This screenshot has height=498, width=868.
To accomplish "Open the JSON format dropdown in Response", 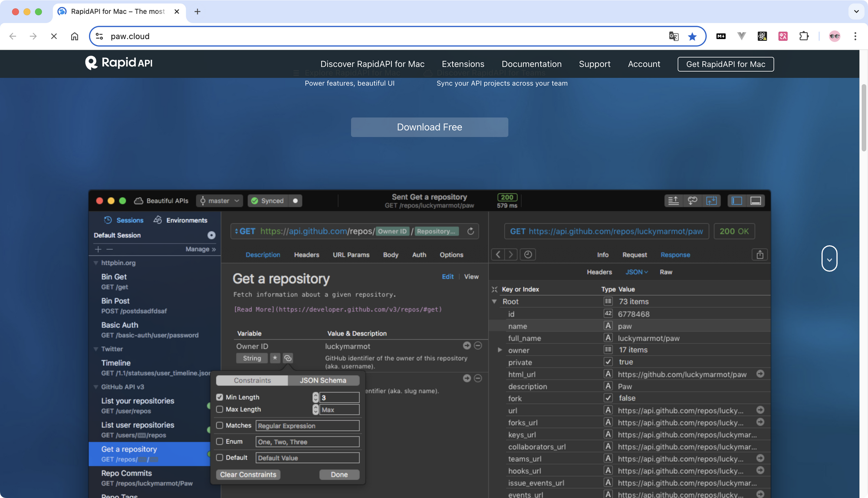I will point(636,272).
